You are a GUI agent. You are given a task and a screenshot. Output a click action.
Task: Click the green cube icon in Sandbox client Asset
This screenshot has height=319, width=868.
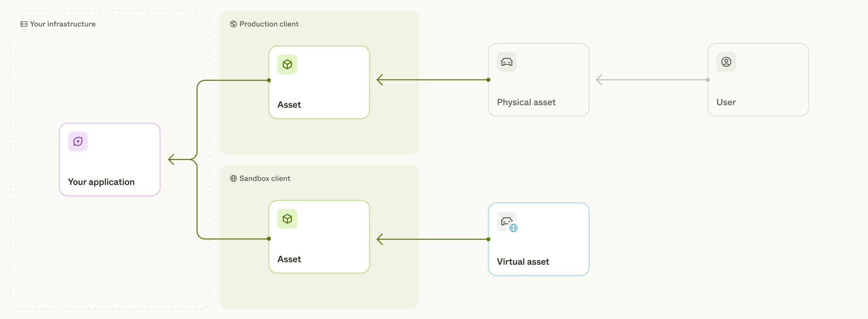coord(287,219)
